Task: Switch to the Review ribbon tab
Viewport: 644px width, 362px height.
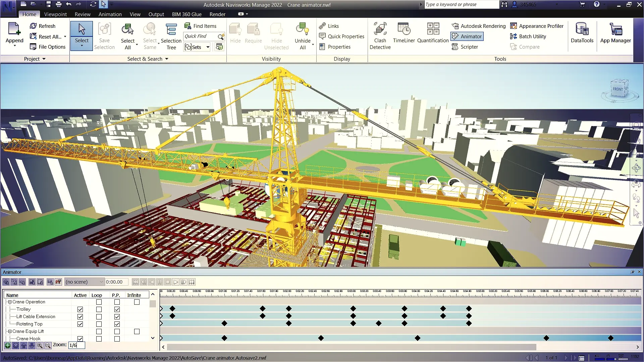Action: click(83, 14)
